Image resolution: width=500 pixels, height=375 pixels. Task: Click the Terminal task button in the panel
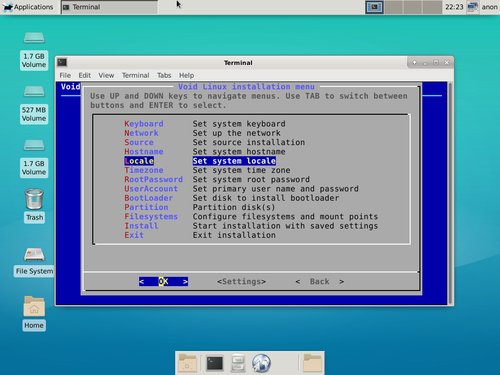[109, 7]
